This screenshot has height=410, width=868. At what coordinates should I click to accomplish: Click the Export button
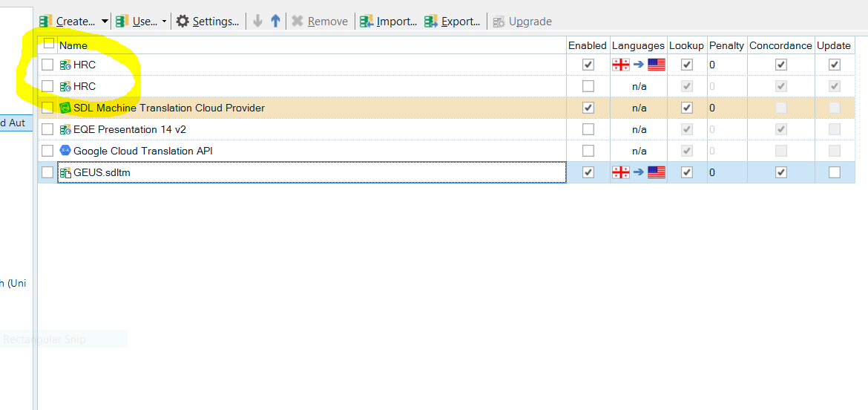pyautogui.click(x=453, y=22)
